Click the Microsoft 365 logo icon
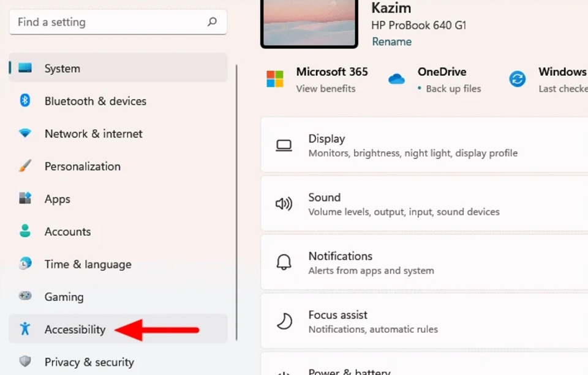 (275, 79)
